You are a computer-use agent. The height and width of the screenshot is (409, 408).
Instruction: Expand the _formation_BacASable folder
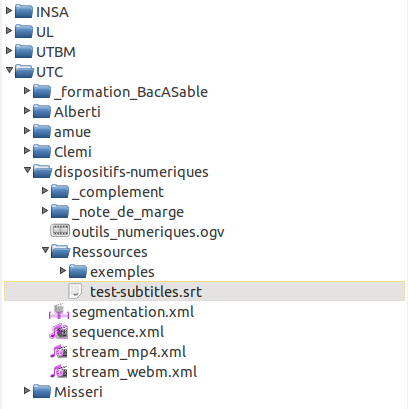27,90
